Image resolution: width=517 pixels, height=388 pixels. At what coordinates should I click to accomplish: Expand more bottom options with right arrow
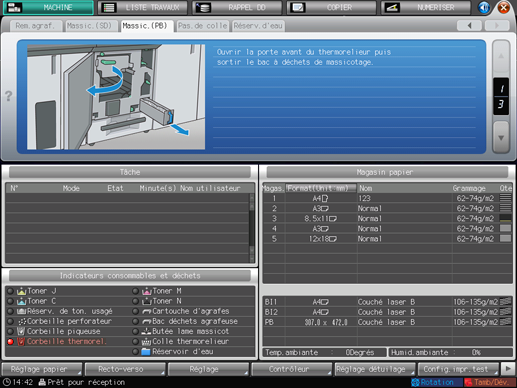(x=508, y=369)
